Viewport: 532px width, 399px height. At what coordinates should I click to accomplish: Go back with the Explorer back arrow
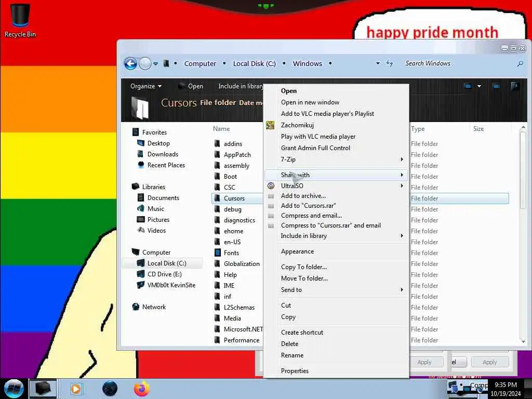pos(130,63)
